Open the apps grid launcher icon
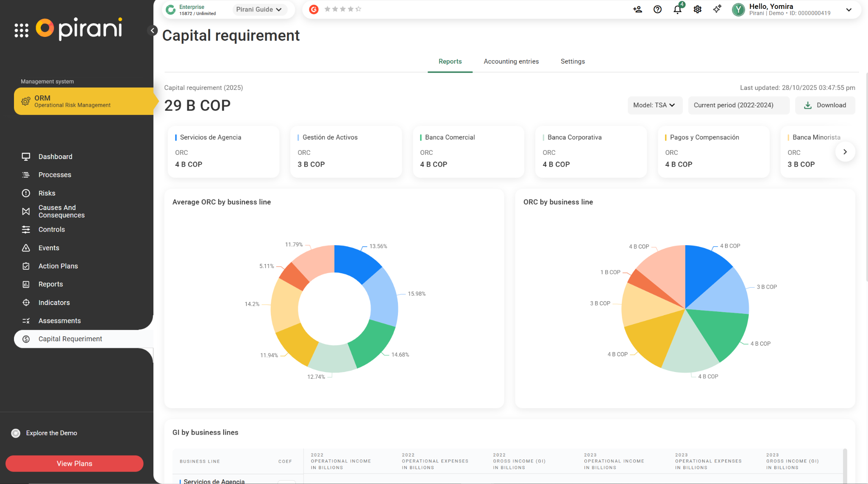868x484 pixels. point(21,30)
